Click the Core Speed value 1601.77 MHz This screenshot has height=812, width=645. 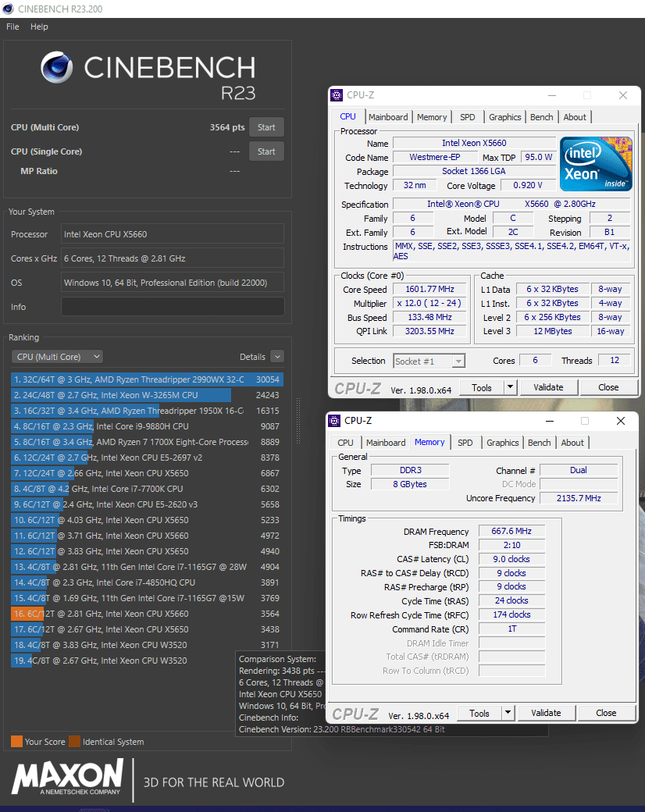pos(430,290)
